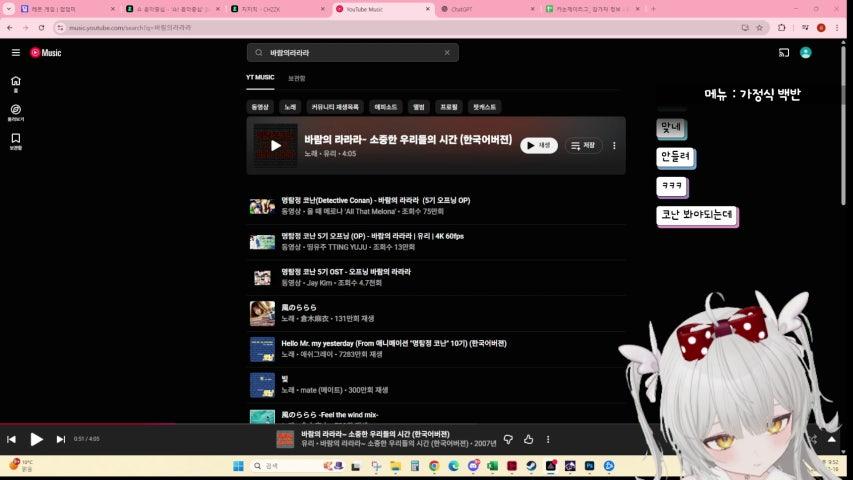
Task: Open the 빛 song by mate
Action: pyautogui.click(x=436, y=385)
